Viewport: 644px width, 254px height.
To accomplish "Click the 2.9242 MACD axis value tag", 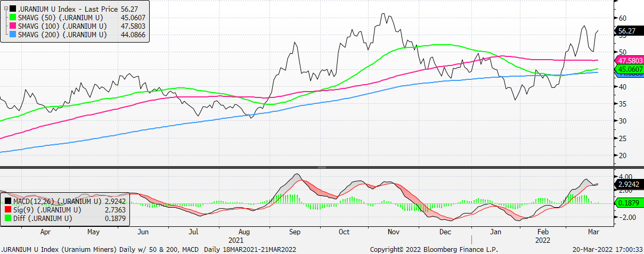I will coord(628,184).
